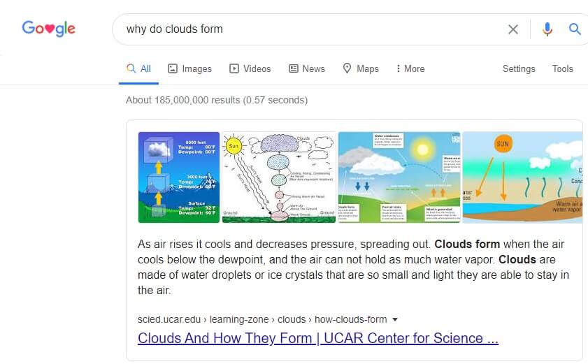Open the Settings menu
Image resolution: width=588 pixels, height=364 pixels.
tap(519, 68)
